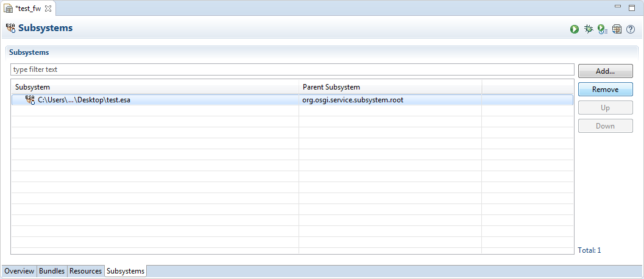644x279 pixels.
Task: Remove the selected subsystem
Action: tap(605, 90)
